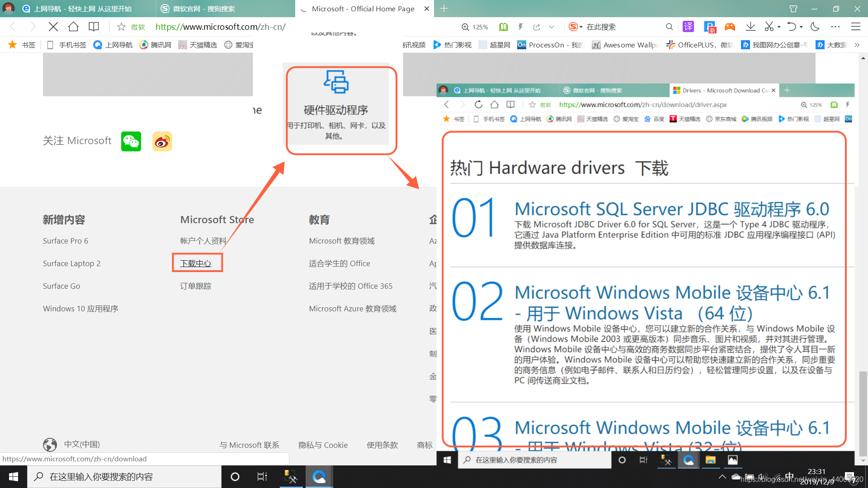Stop loading the Microsoft home page
Viewport: 868px width, 488px height.
point(53,27)
